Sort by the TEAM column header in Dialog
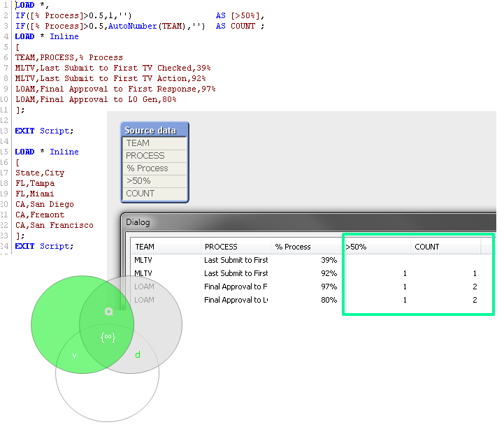 coord(165,247)
